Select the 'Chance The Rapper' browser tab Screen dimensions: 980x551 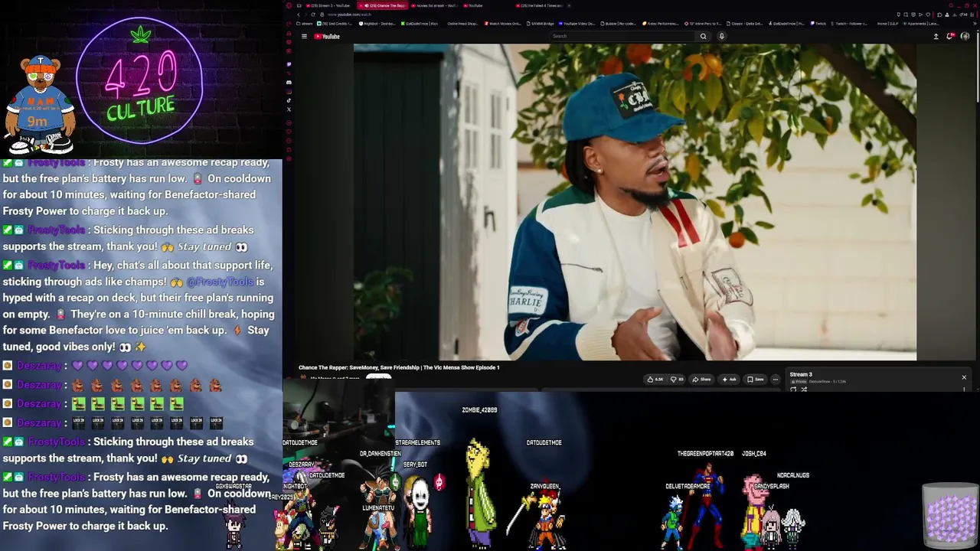[381, 5]
